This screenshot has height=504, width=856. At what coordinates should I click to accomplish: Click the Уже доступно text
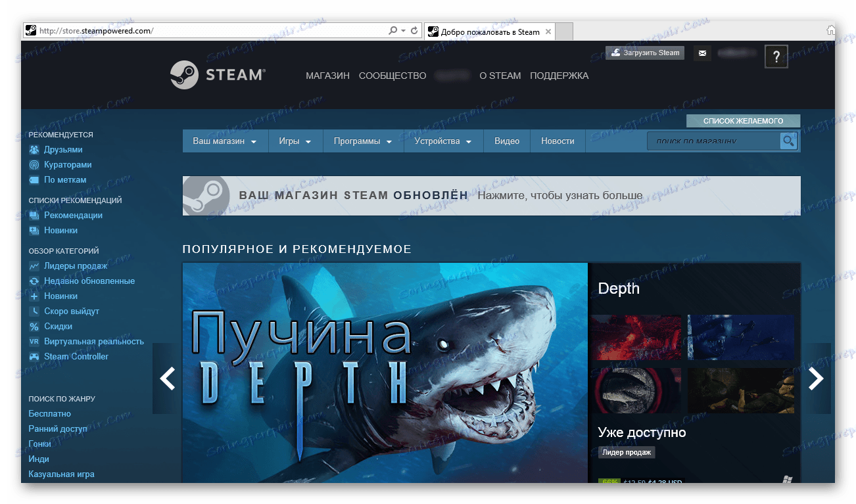(642, 433)
